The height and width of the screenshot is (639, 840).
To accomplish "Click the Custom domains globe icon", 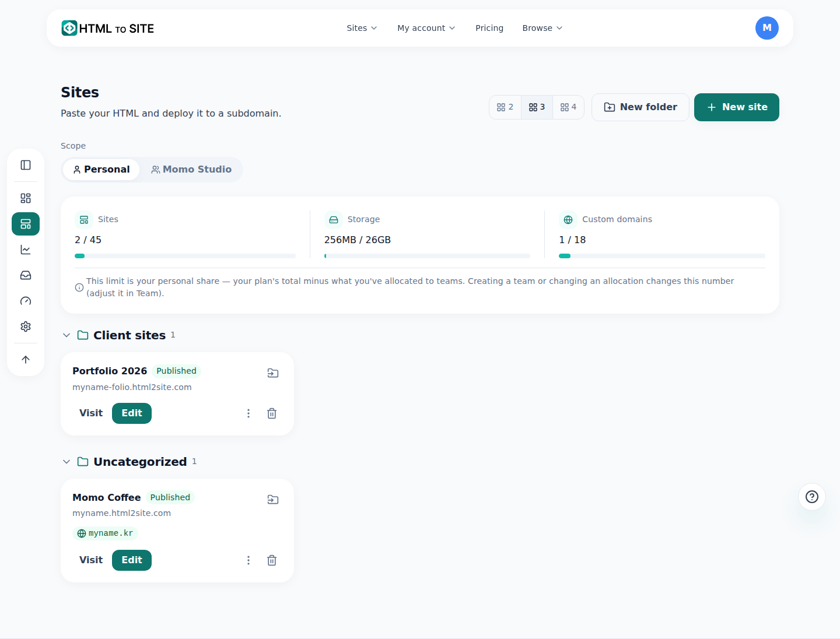I will (x=568, y=220).
